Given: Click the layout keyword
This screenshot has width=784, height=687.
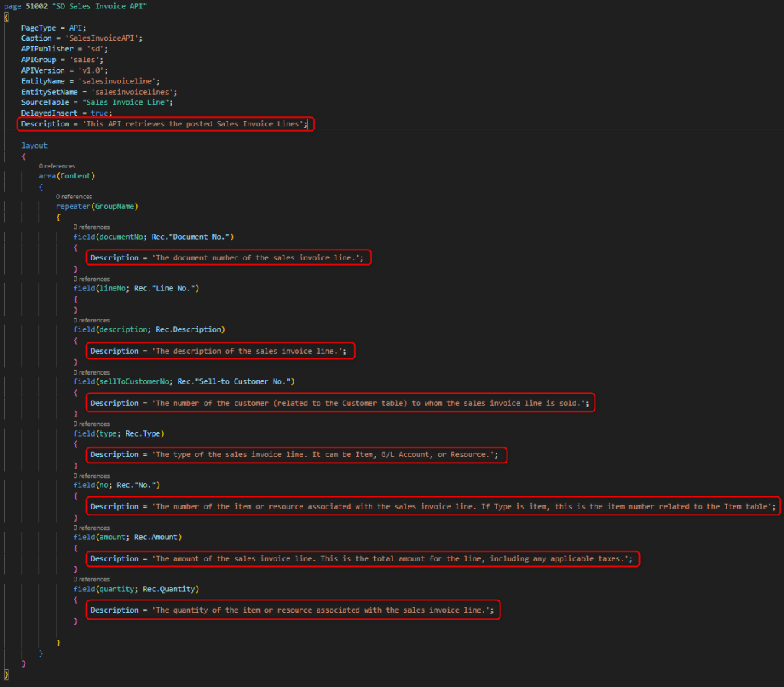Looking at the screenshot, I should [34, 146].
